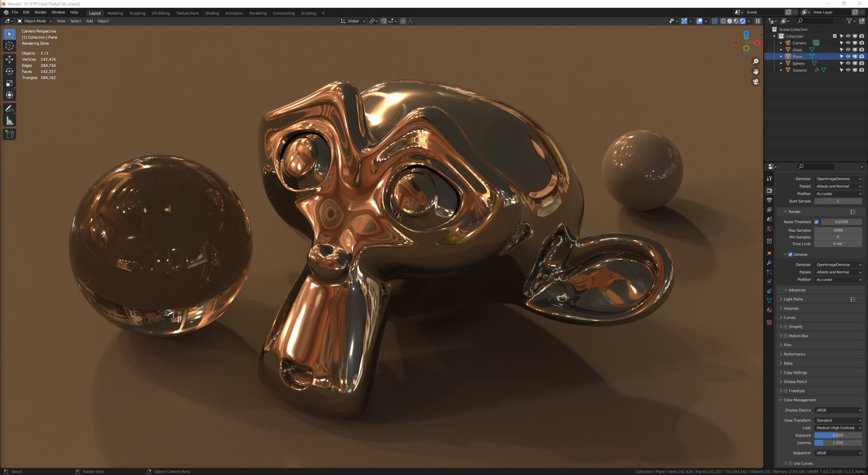Open the Output properties tab
Screen dimensions: 868x475
tap(769, 200)
